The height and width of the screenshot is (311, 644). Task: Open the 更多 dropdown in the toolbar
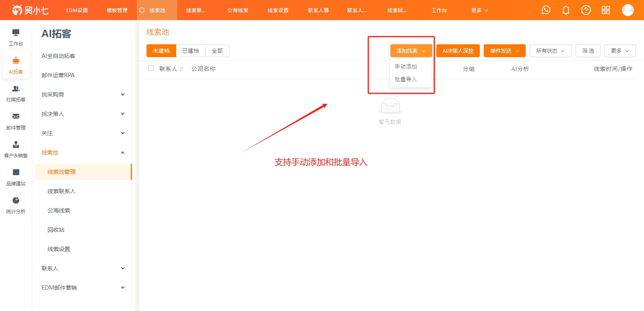point(620,51)
